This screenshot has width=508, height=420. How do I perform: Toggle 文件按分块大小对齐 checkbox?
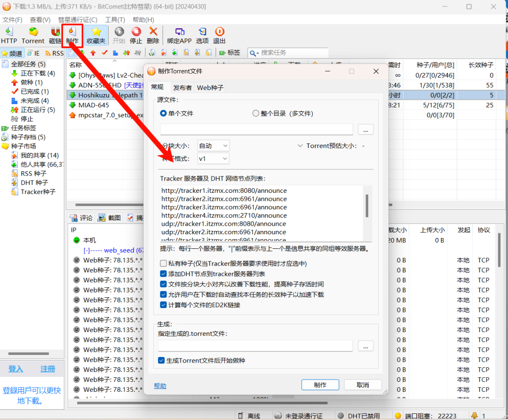[164, 284]
